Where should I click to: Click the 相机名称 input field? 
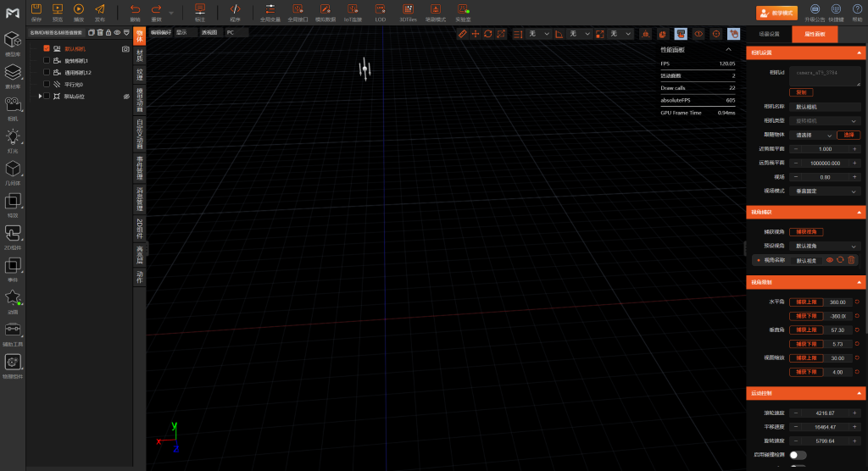point(826,108)
